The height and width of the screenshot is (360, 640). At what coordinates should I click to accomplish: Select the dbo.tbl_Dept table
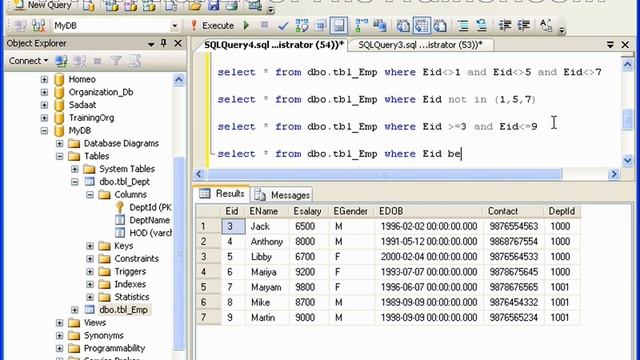pyautogui.click(x=124, y=182)
